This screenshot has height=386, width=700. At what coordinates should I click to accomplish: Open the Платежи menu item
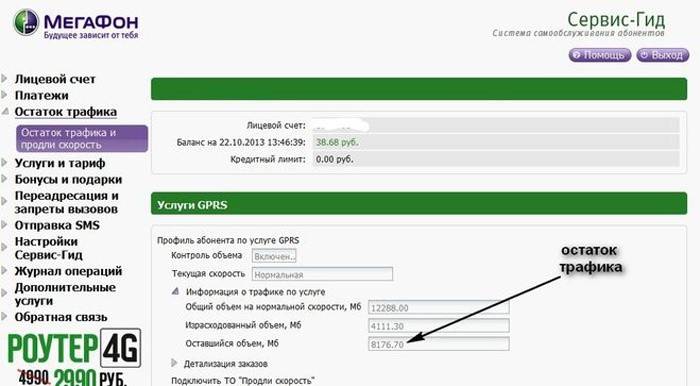[42, 95]
